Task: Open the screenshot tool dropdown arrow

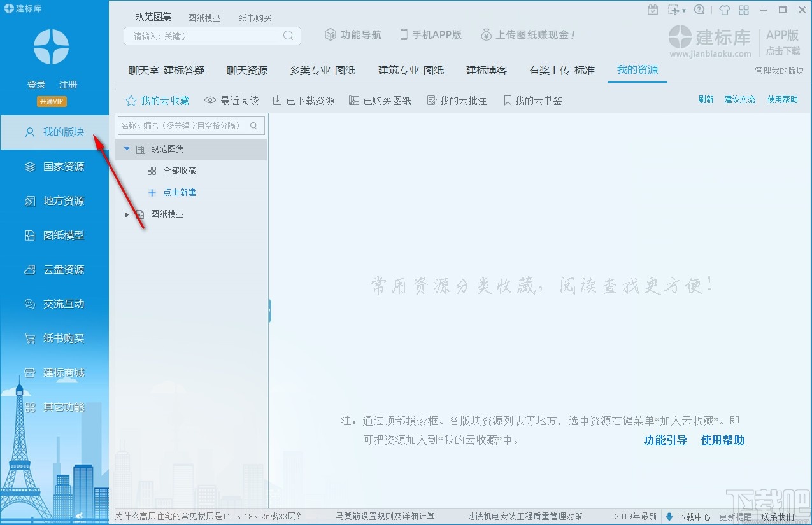Action: [x=684, y=10]
